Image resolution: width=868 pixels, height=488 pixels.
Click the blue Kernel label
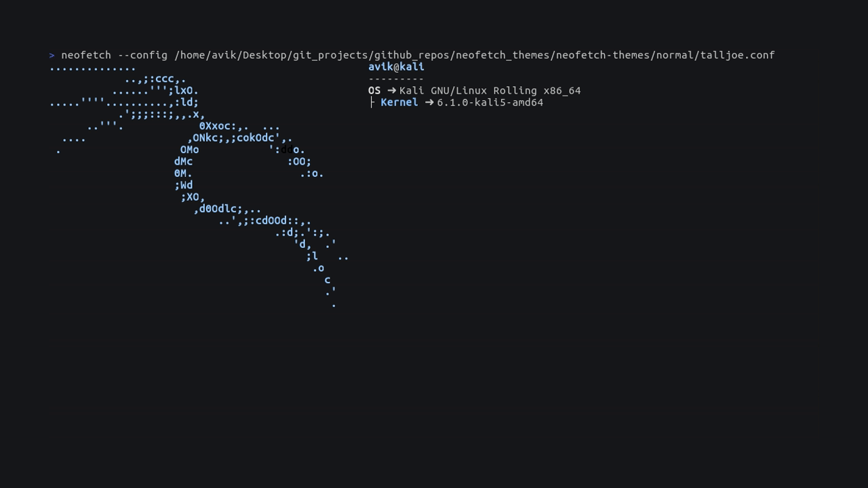[x=399, y=102]
